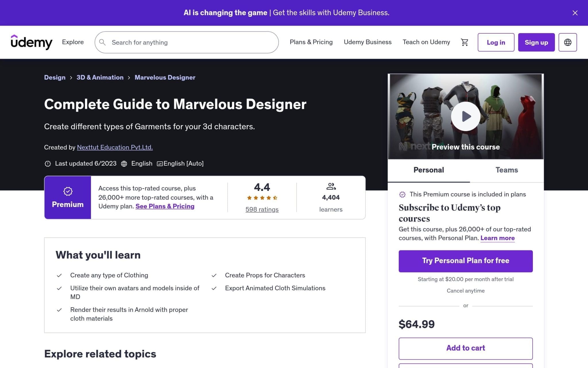Switch to the Teams tab
Screen dimensions: 588x368
pos(507,170)
